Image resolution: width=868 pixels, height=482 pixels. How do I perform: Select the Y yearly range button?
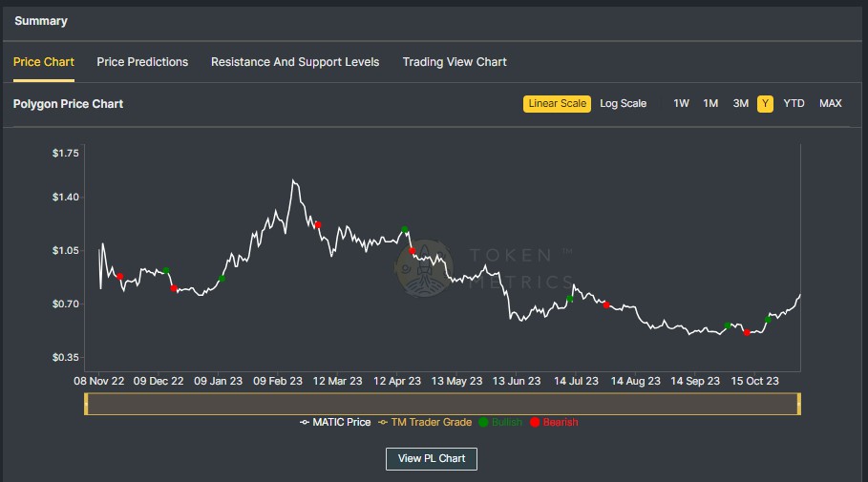(x=765, y=104)
